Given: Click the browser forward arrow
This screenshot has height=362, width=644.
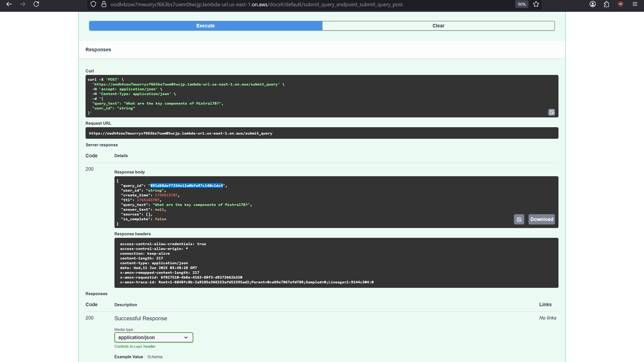Looking at the screenshot, I should tap(23, 4).
